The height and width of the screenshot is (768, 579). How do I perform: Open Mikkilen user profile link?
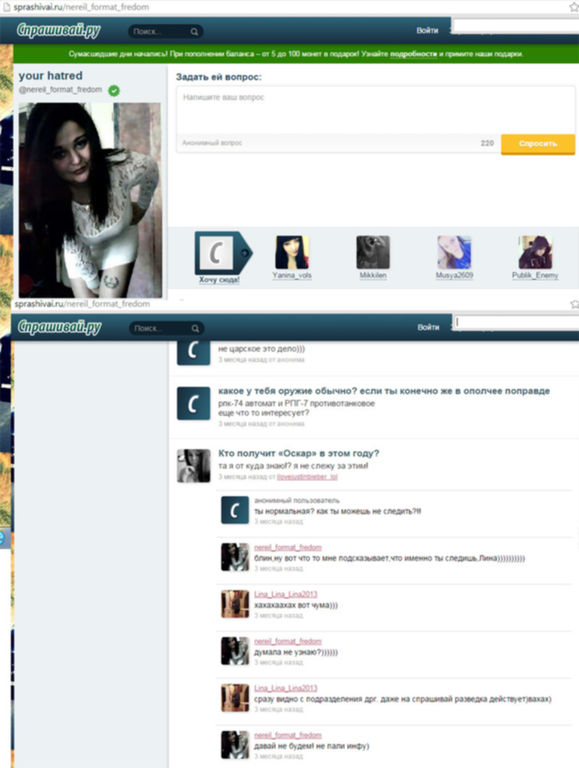(x=373, y=275)
